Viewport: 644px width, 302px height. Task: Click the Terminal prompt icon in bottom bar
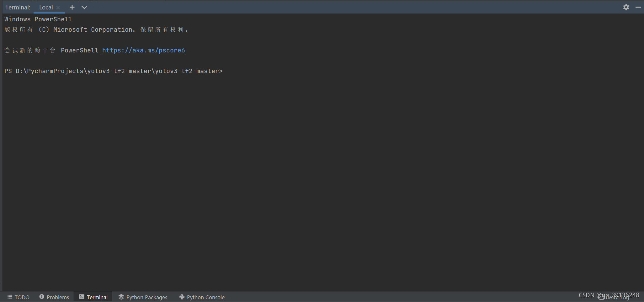click(82, 297)
